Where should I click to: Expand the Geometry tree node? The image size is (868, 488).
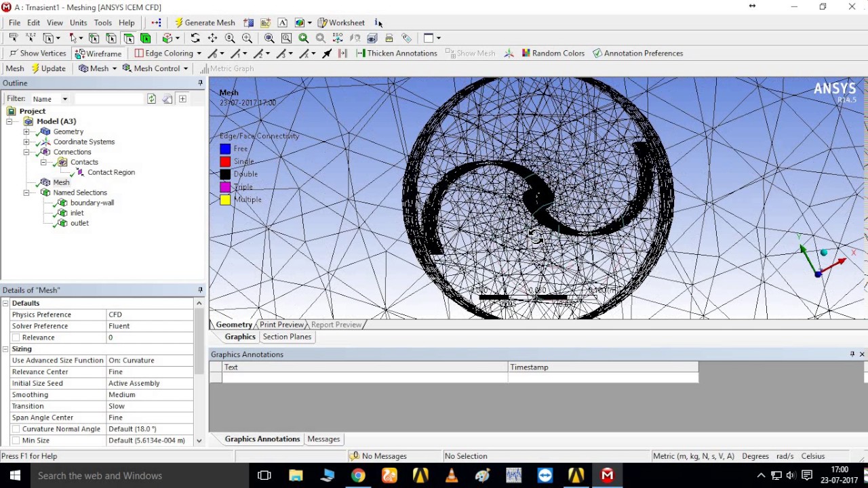pos(26,131)
